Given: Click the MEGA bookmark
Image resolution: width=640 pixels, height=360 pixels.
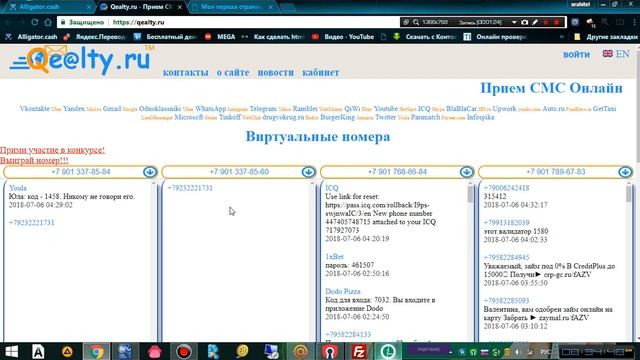Looking at the screenshot, I should pos(220,37).
